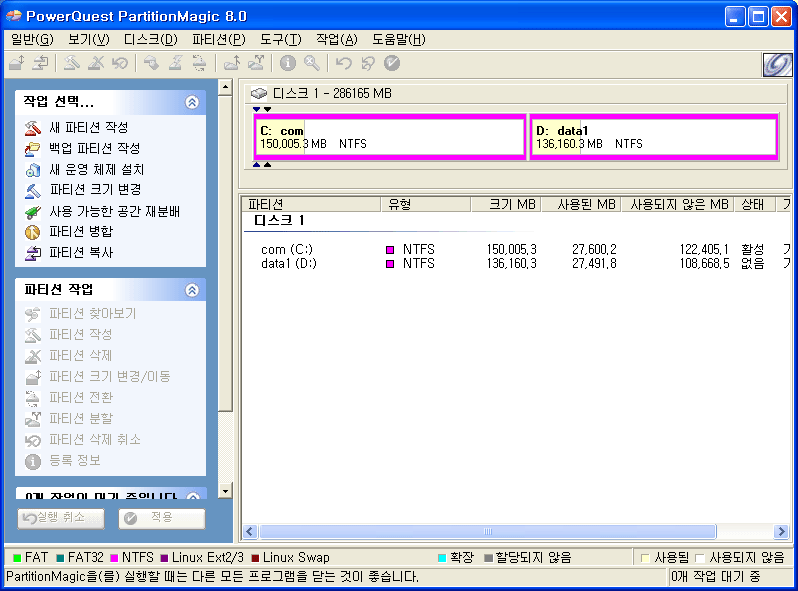
Task: Click the properties info toolbar icon
Action: [x=288, y=63]
